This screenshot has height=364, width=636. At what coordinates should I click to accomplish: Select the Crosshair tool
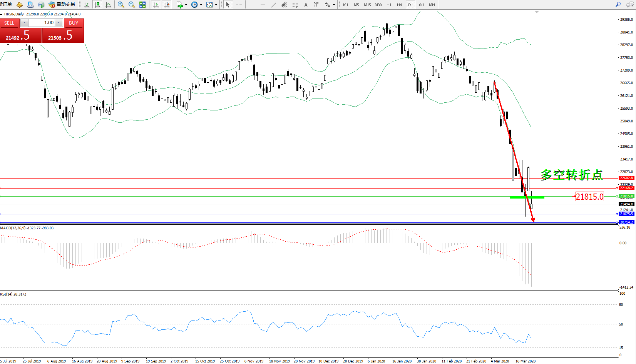click(x=239, y=5)
